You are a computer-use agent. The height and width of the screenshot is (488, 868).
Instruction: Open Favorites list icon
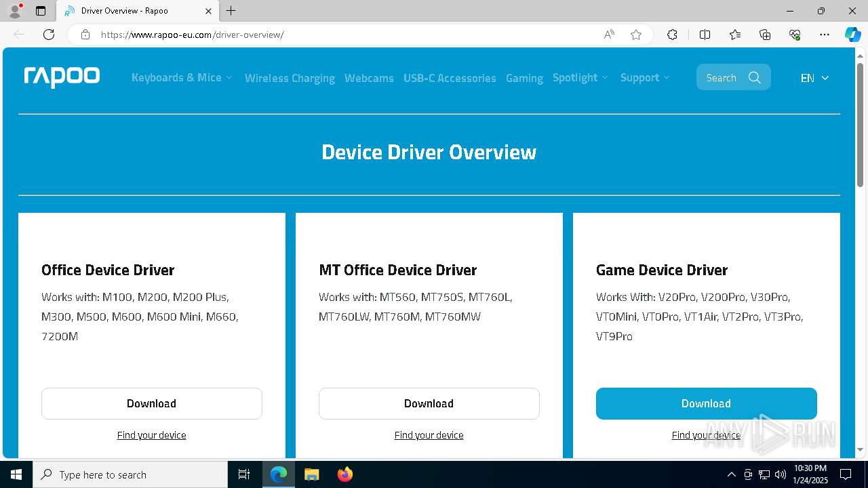pos(735,35)
